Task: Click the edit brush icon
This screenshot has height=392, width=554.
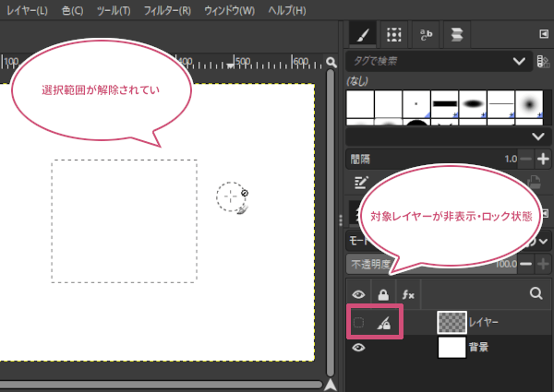Action: [x=361, y=183]
